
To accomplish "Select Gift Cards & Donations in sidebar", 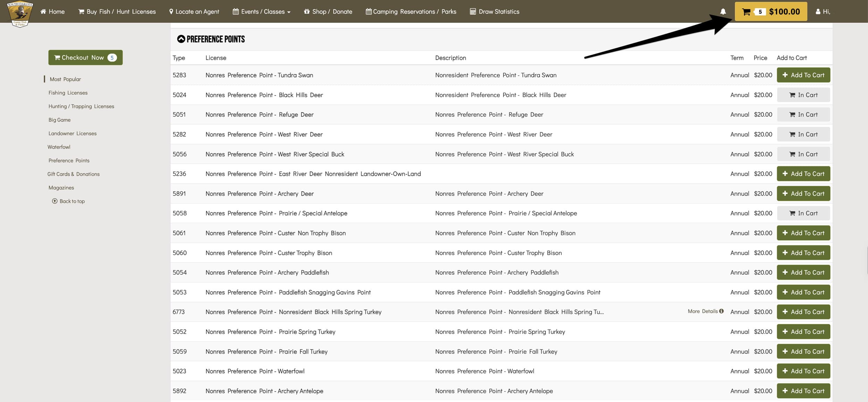I will tap(74, 174).
